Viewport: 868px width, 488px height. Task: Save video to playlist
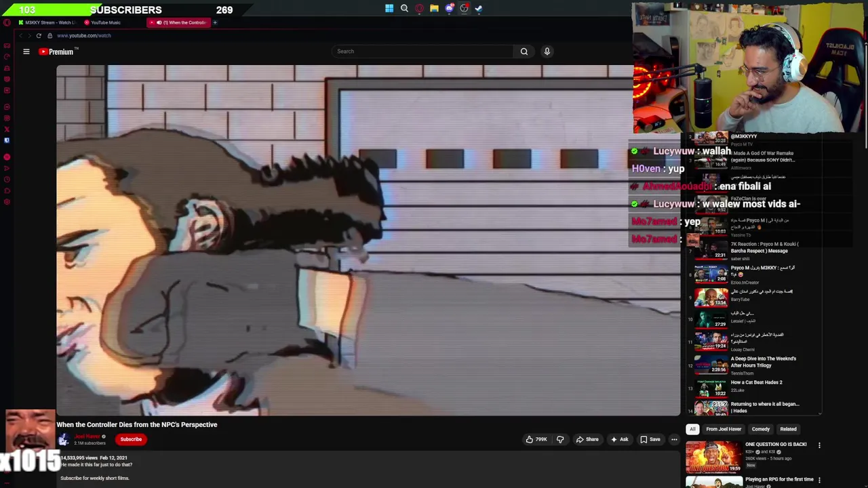coord(650,439)
